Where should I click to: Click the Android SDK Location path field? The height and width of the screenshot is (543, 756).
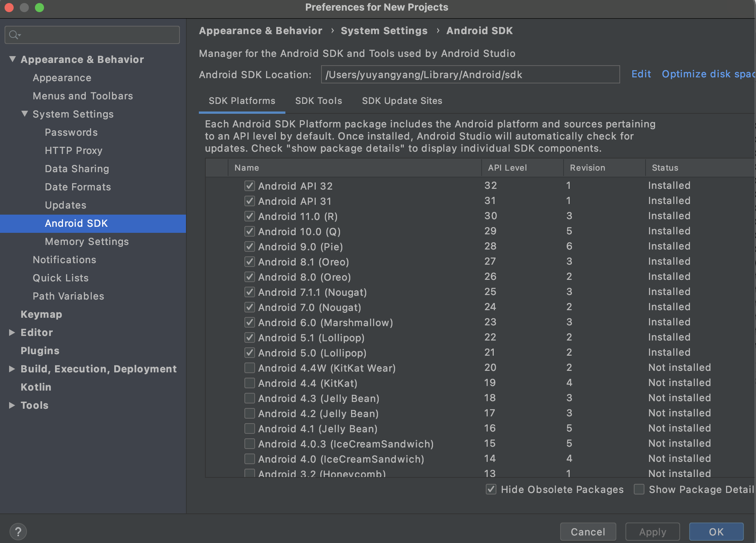tap(470, 75)
